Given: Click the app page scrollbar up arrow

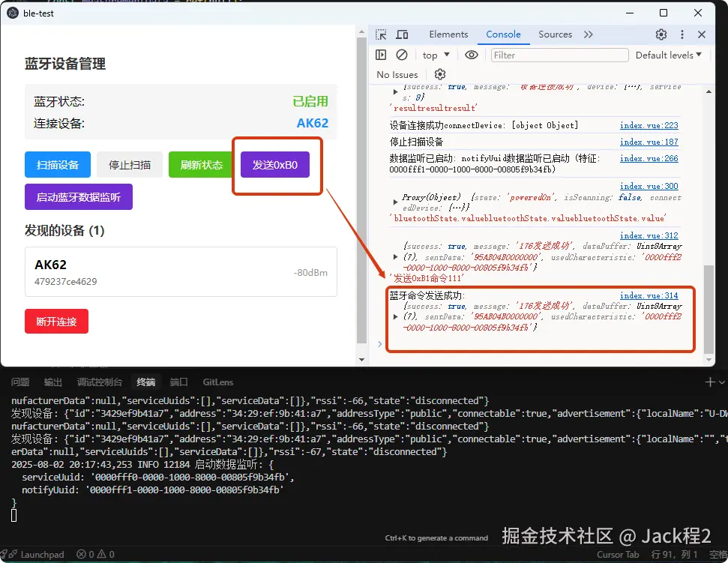Looking at the screenshot, I should coord(361,32).
